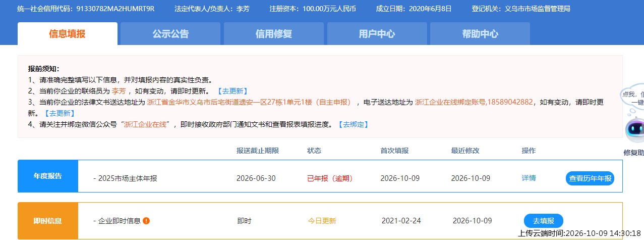Click the 查看历年年报 button

[590, 178]
